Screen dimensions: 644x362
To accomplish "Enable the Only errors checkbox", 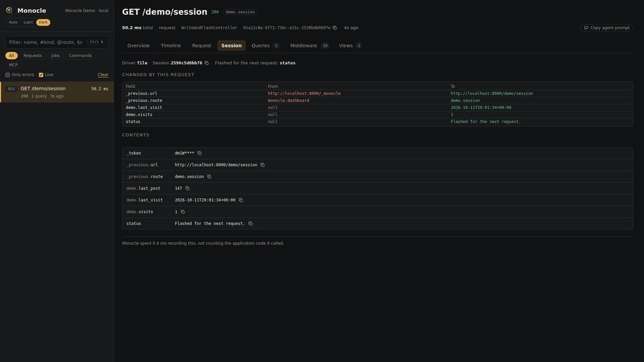I will (x=7, y=75).
